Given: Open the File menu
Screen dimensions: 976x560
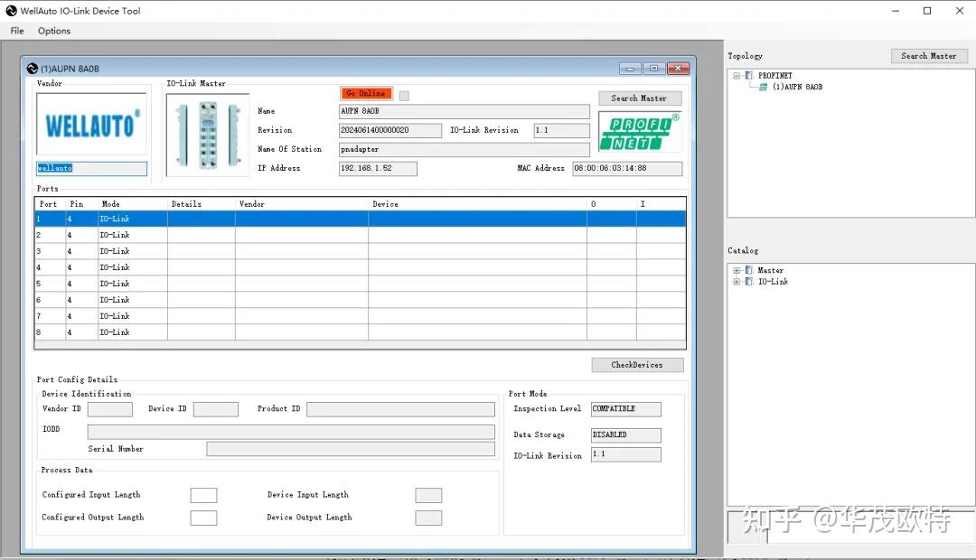Looking at the screenshot, I should coord(16,30).
